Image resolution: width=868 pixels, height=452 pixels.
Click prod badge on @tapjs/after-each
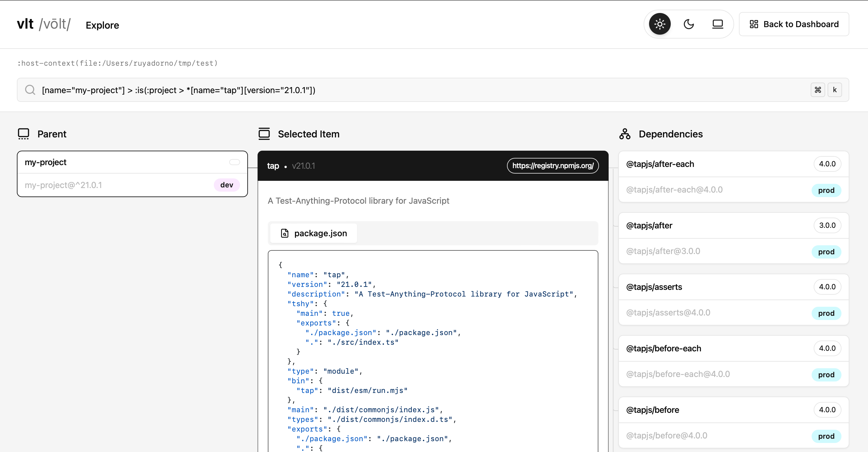coord(826,190)
